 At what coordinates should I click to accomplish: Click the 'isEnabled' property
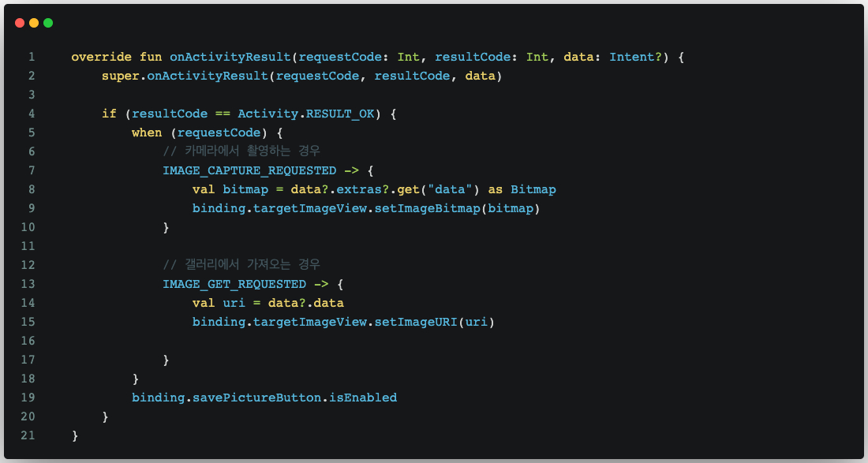pos(363,398)
